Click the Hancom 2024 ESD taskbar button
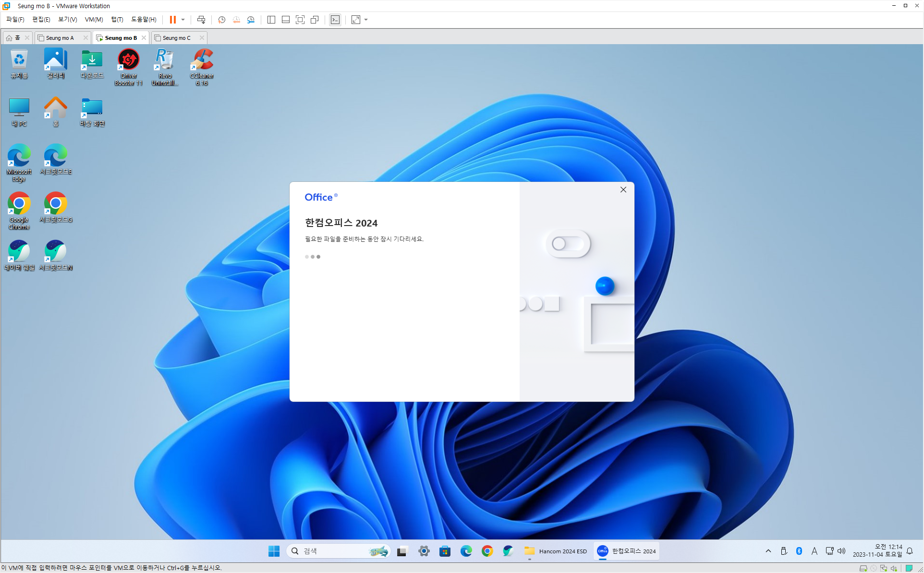This screenshot has width=924, height=573. pyautogui.click(x=556, y=551)
